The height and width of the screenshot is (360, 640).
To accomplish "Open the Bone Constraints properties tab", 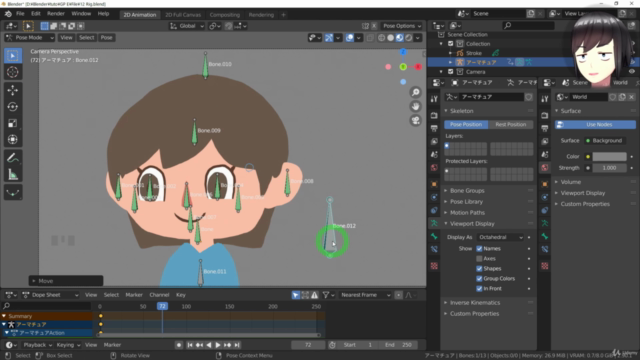I will (x=434, y=249).
